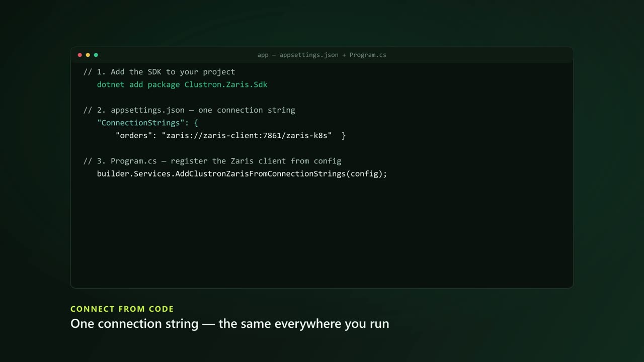644x362 pixels.
Task: Click the comment '// 2. appsettings.json — one connection string'
Action: point(189,110)
